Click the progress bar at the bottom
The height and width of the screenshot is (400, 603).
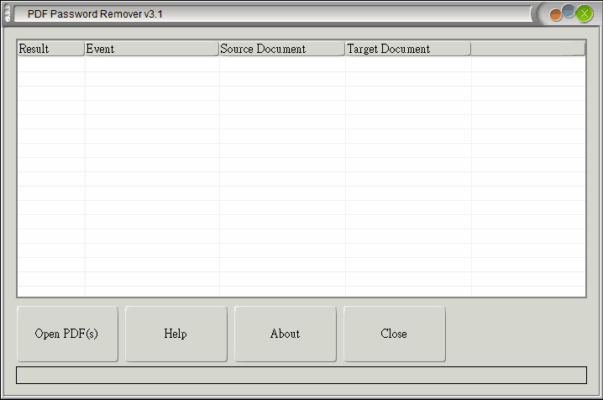pyautogui.click(x=301, y=375)
